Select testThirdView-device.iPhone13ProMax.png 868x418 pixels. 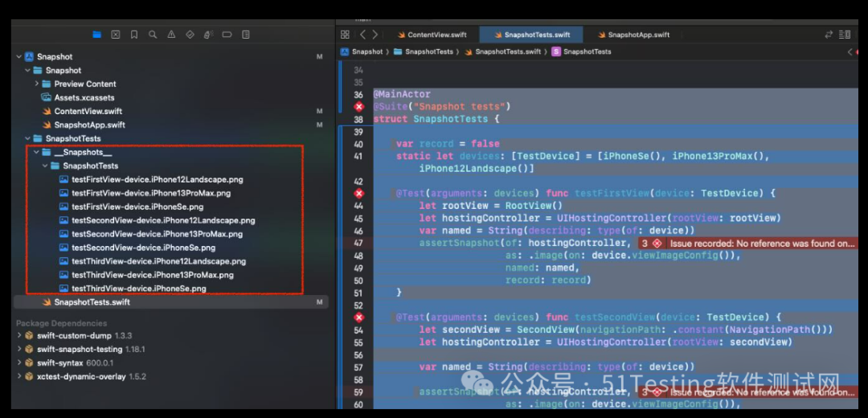146,275
